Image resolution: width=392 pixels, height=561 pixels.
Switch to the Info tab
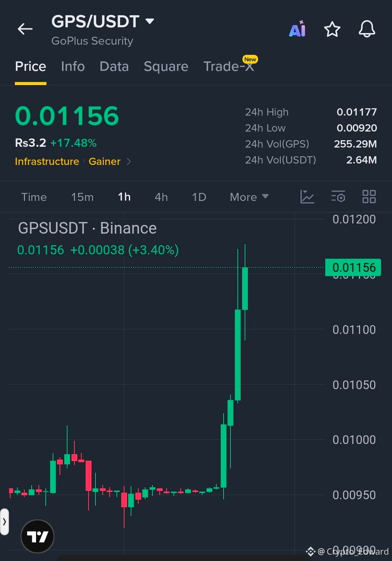73,66
